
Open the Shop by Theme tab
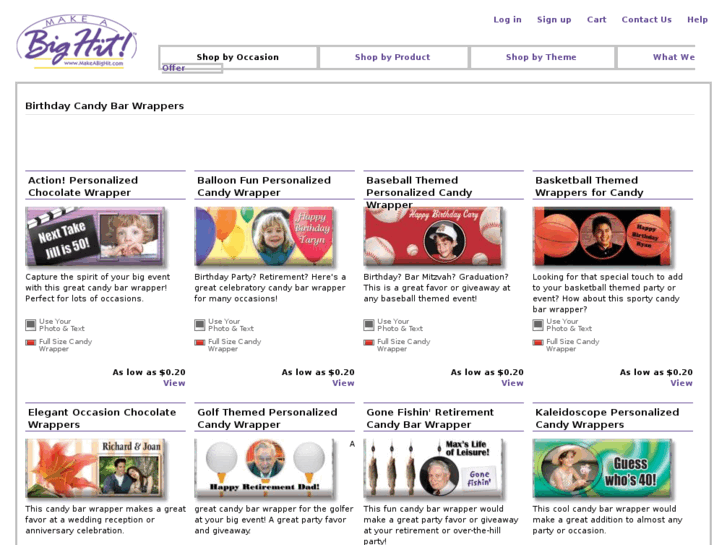541,57
